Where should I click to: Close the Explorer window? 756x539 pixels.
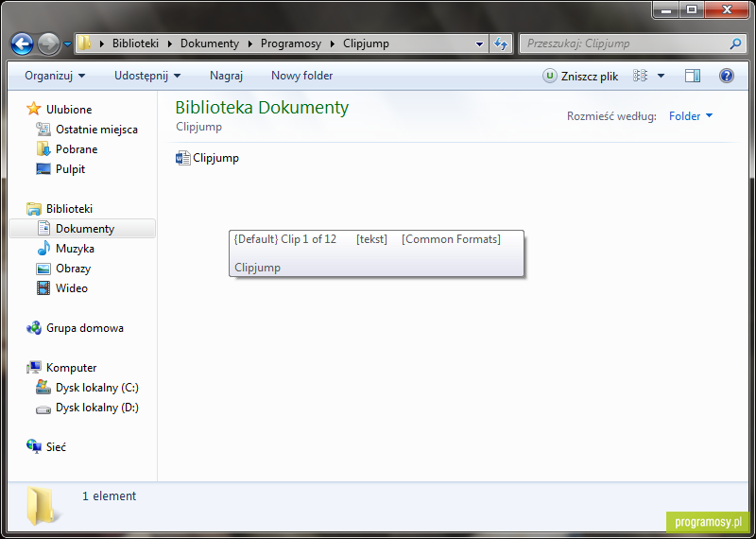pyautogui.click(x=727, y=9)
